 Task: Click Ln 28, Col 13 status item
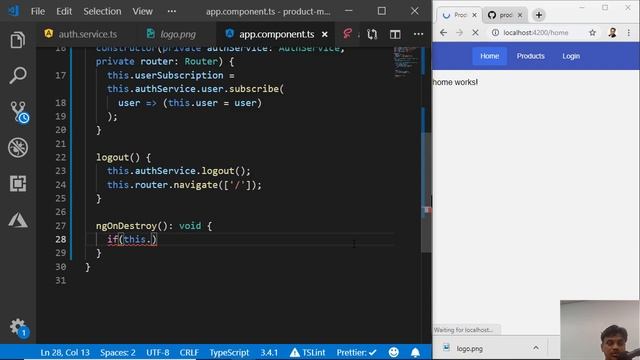click(65, 352)
